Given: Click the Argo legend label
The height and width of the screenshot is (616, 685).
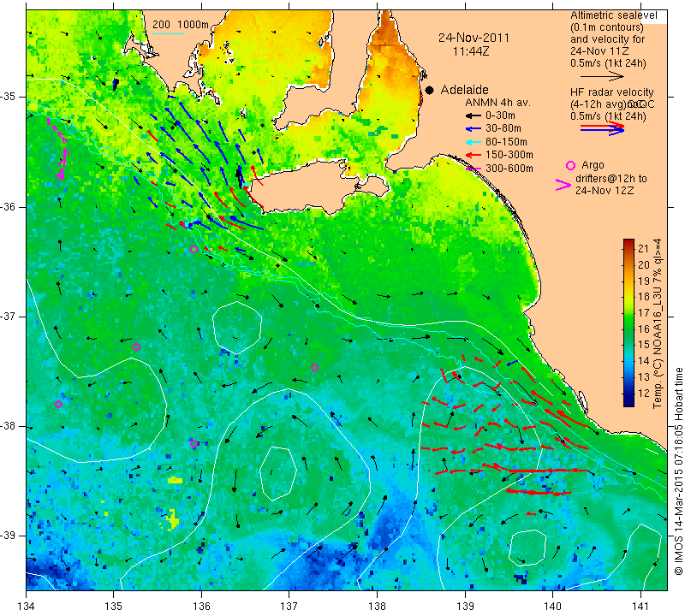Looking at the screenshot, I should (593, 165).
